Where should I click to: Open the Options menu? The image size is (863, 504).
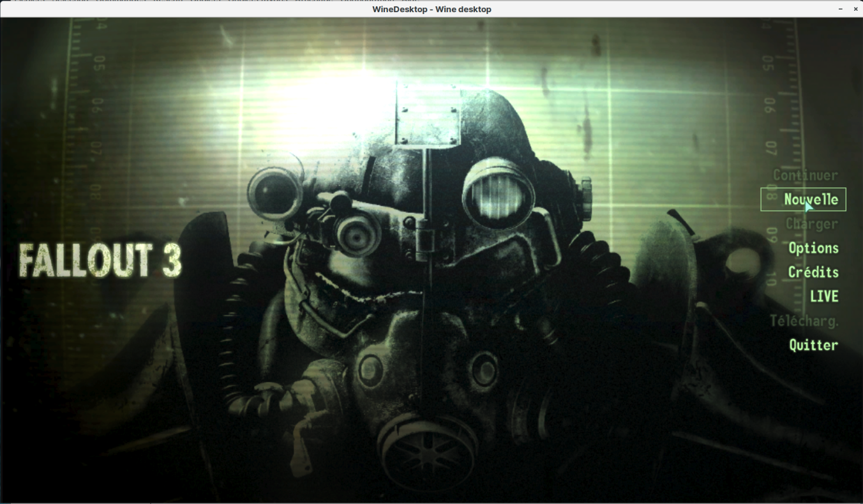pos(813,248)
